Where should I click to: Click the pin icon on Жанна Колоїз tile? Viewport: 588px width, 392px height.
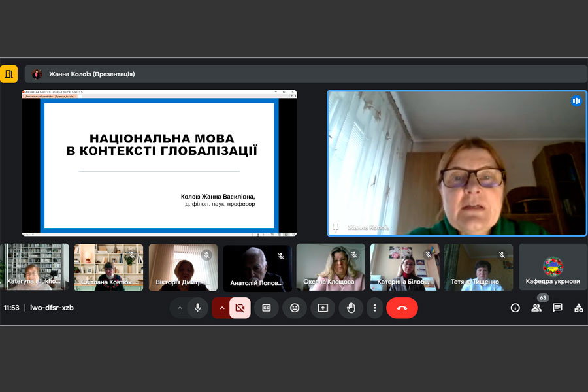336,227
